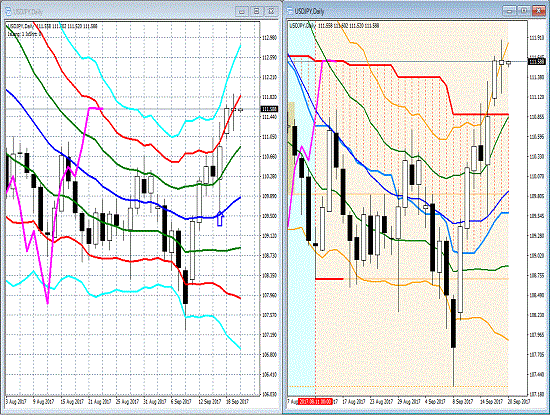Select the blue up arrow chart object
Screen dimensions: 550x415
[220, 219]
